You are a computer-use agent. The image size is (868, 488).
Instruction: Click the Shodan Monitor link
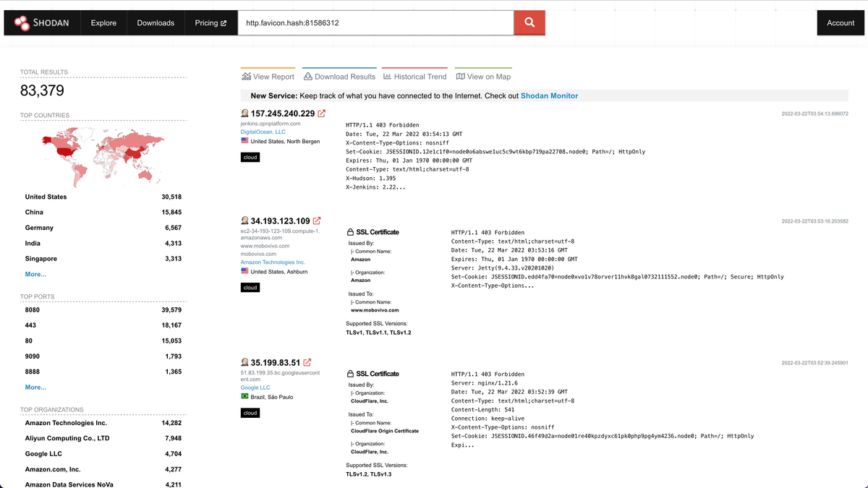pos(549,95)
